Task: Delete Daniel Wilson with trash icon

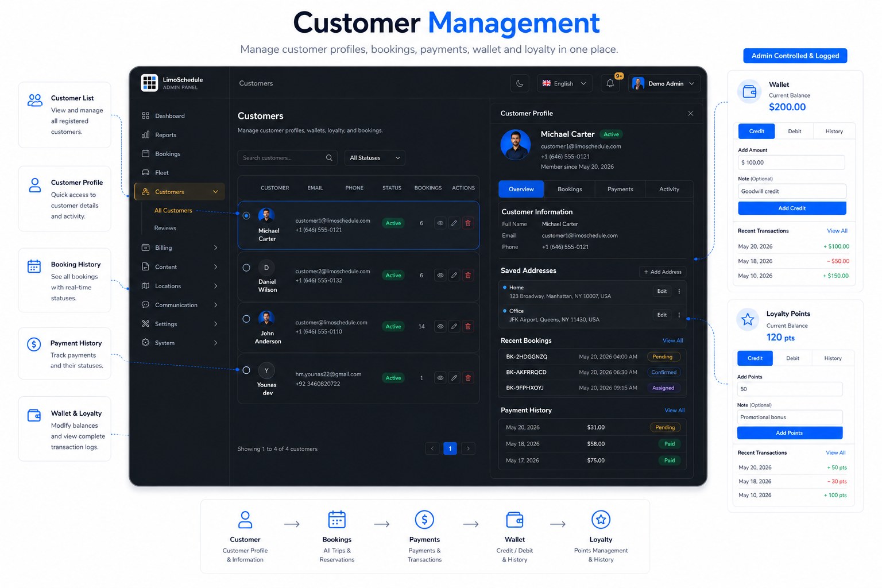Action: 468,276
